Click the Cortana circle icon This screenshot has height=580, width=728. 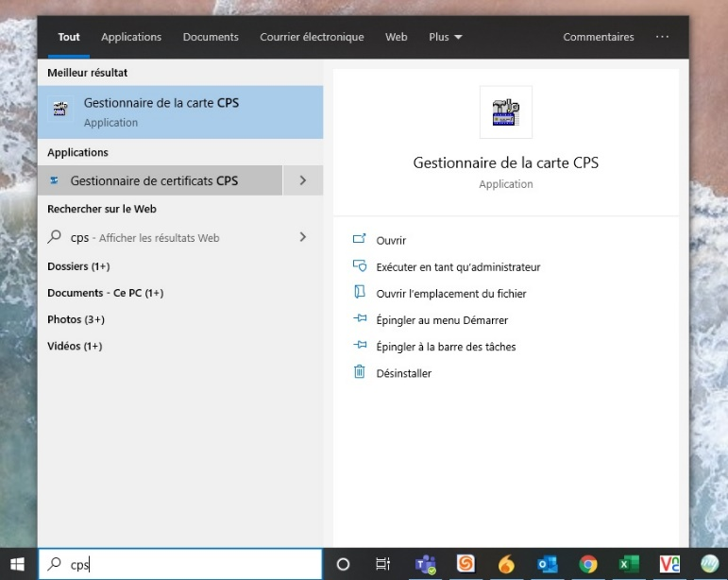click(x=343, y=564)
